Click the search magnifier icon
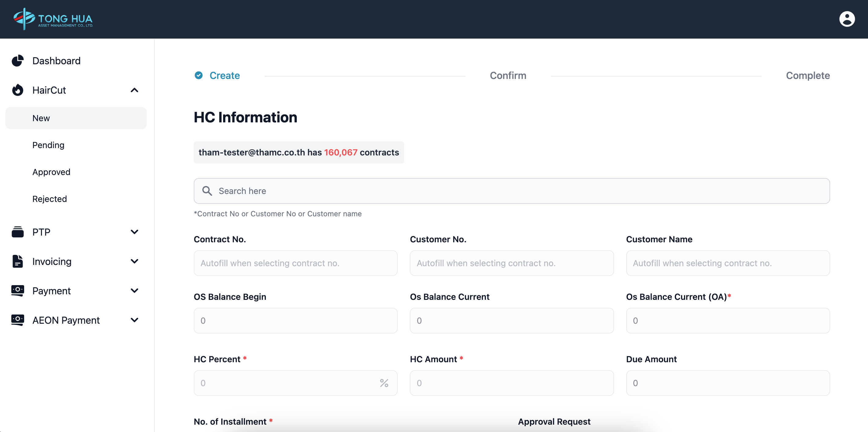Viewport: 868px width, 432px height. click(x=207, y=191)
